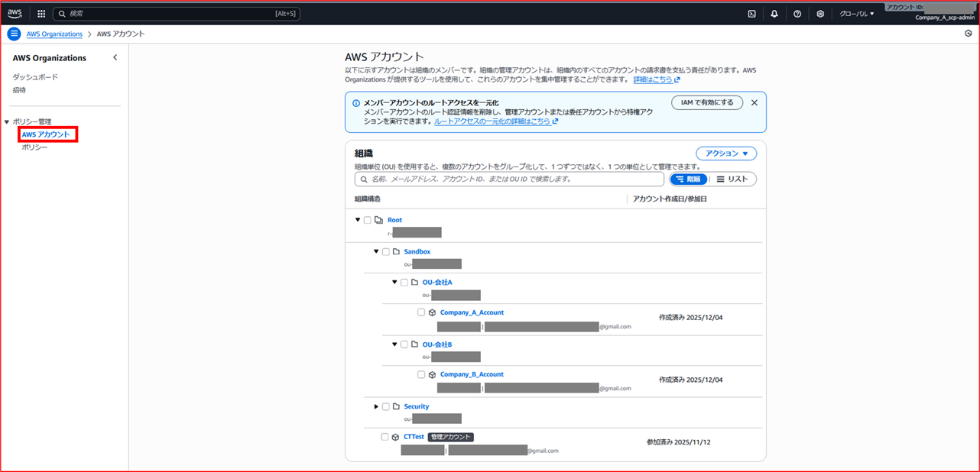Open the navigation hamburger menu
Viewport: 980px width, 472px height.
tap(13, 33)
